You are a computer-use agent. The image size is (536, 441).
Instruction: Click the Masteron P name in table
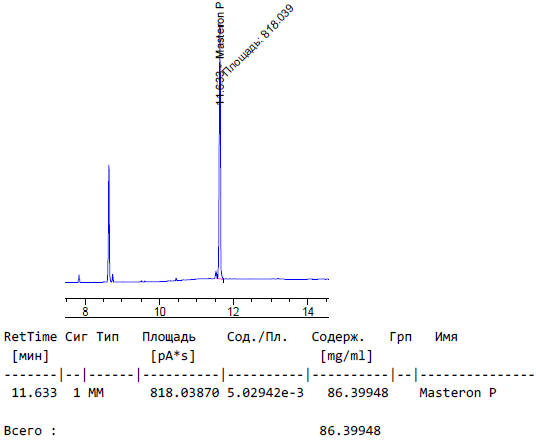458,393
